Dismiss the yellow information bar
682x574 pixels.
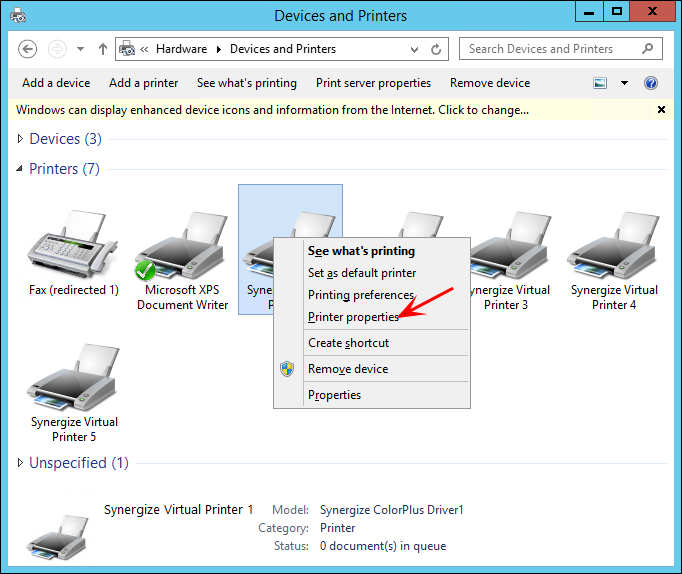pyautogui.click(x=661, y=110)
